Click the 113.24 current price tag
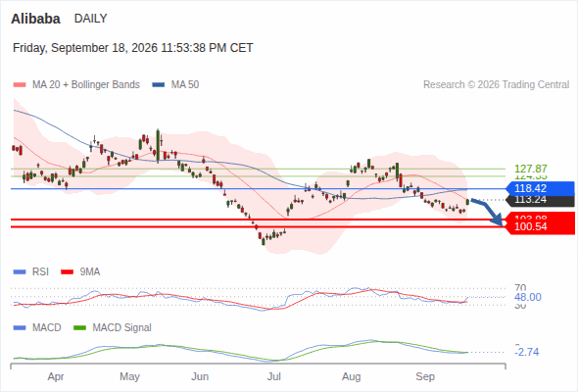578x392 pixels. 541,200
